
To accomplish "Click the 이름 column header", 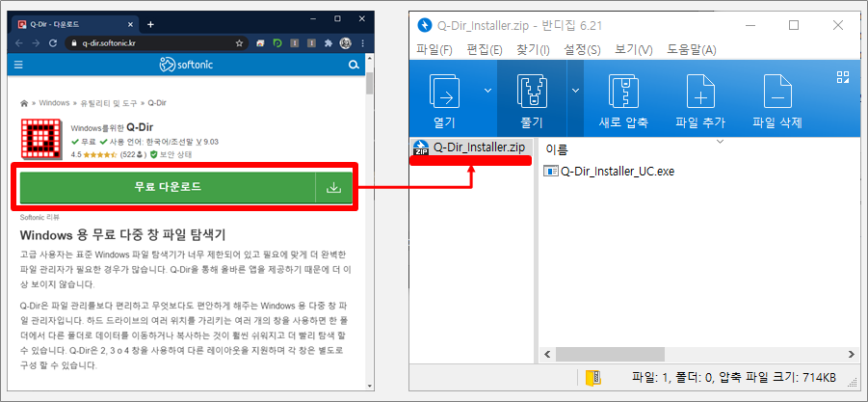I will click(x=557, y=149).
